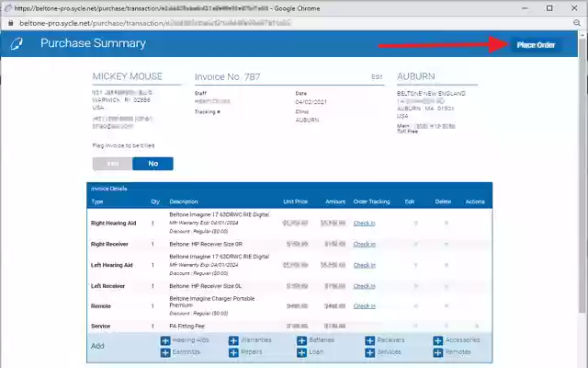Open Check In for Remote row

coord(364,306)
